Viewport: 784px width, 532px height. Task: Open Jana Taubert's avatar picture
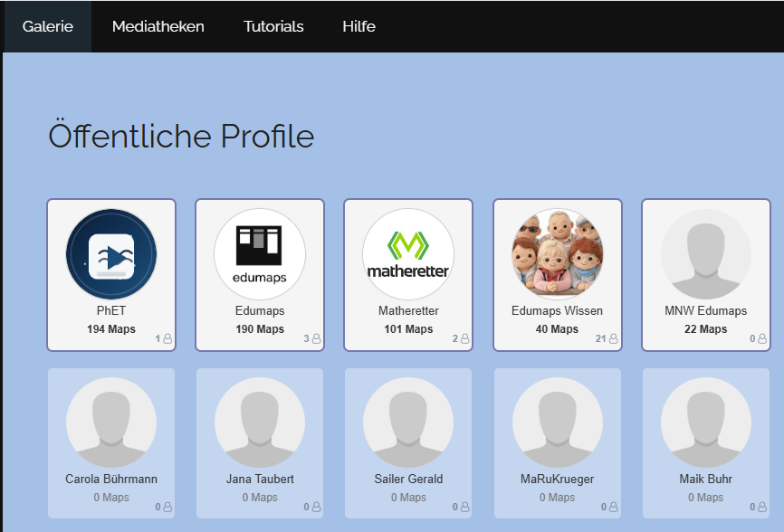[x=260, y=423]
